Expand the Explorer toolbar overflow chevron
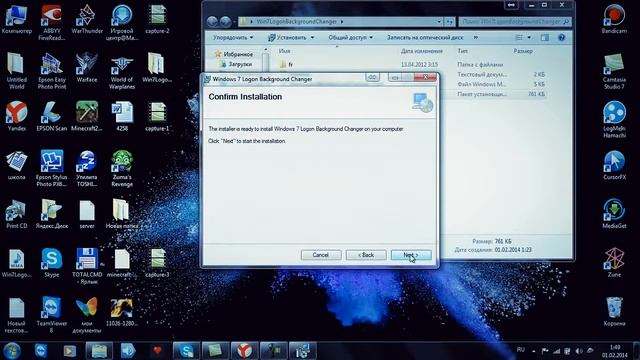The width and height of the screenshot is (640, 360). tap(476, 38)
